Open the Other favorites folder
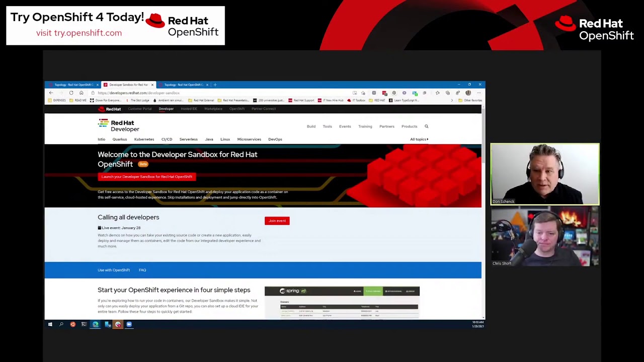This screenshot has height=362, width=644. pyautogui.click(x=470, y=101)
